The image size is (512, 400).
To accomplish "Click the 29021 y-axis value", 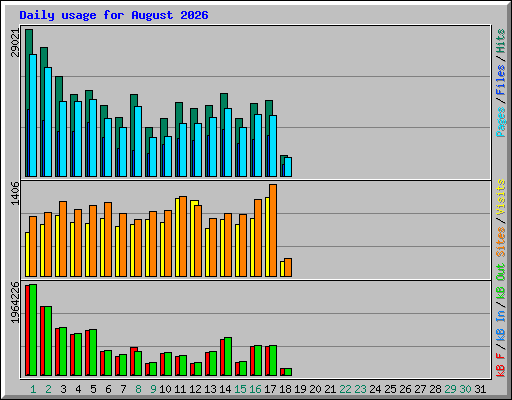I will point(16,43).
